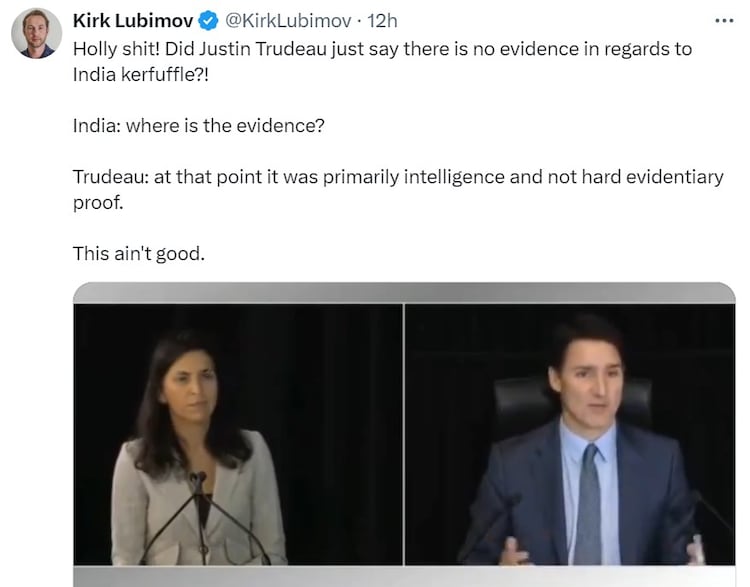Click the "India: where is the evidence?" line
This screenshot has height=587, width=750.
click(199, 126)
